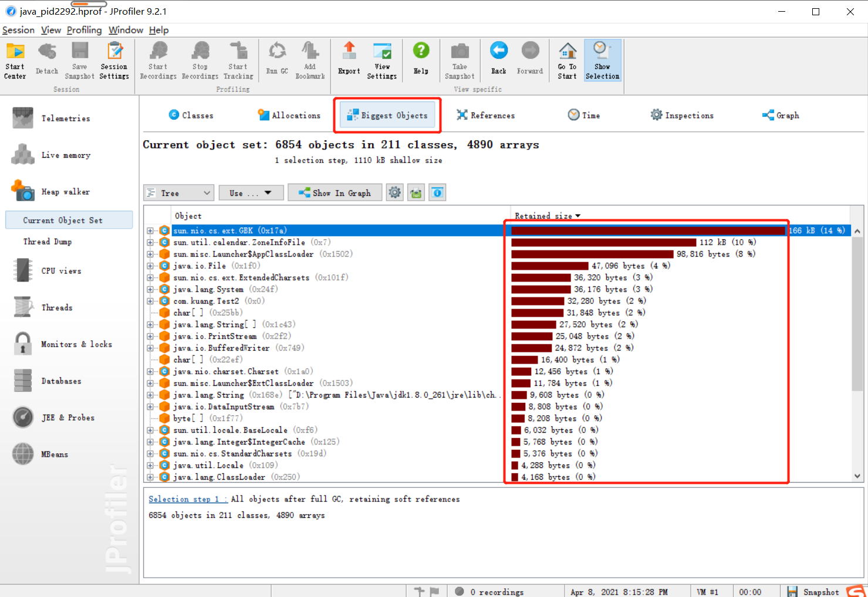This screenshot has width=868, height=597.
Task: Expand the sun.util.calendar.ZoneInfoFile node
Action: point(150,242)
